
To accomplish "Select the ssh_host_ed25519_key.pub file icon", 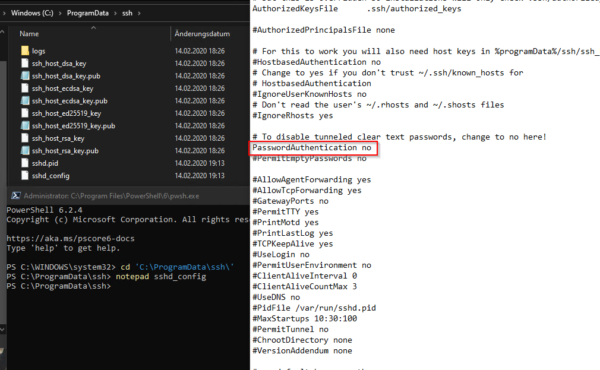I will (x=25, y=126).
